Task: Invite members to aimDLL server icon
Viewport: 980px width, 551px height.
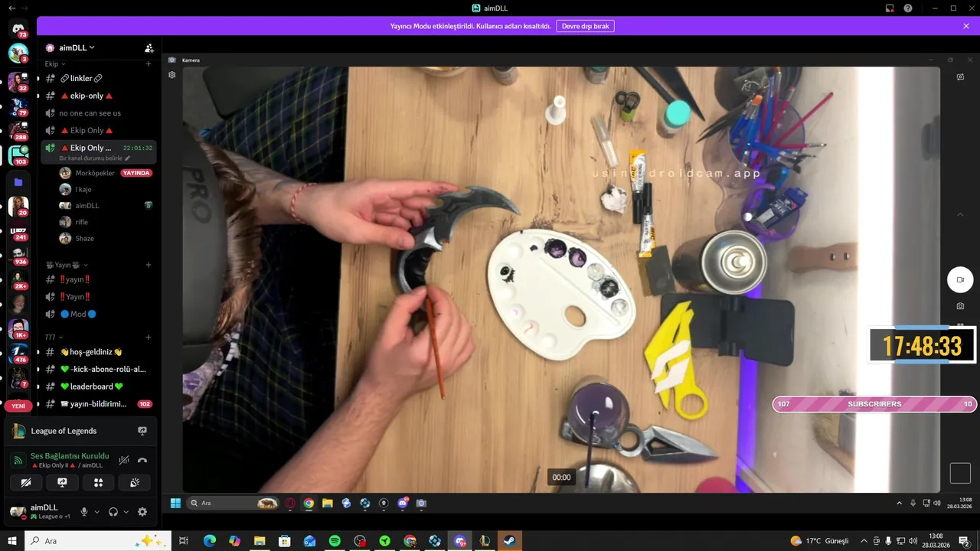Action: click(x=149, y=47)
